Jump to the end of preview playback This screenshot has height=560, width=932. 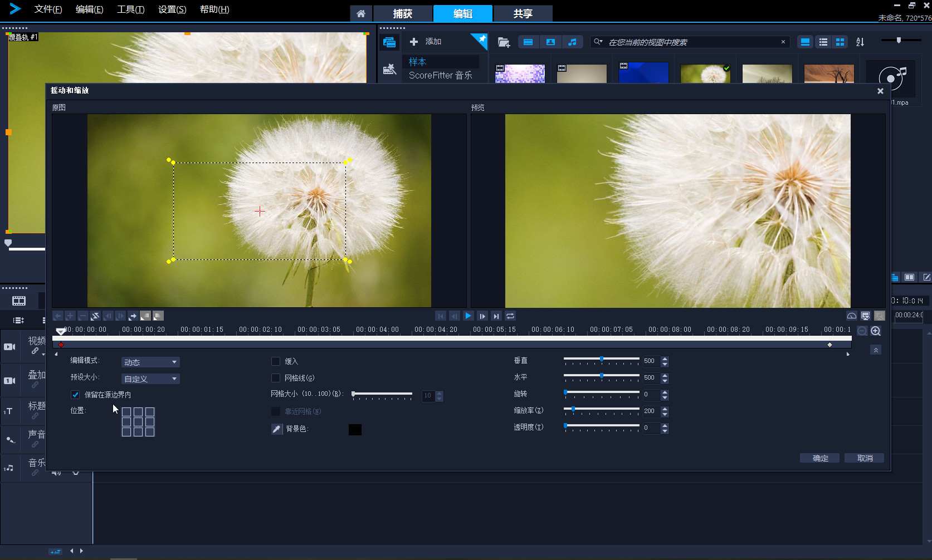point(496,316)
